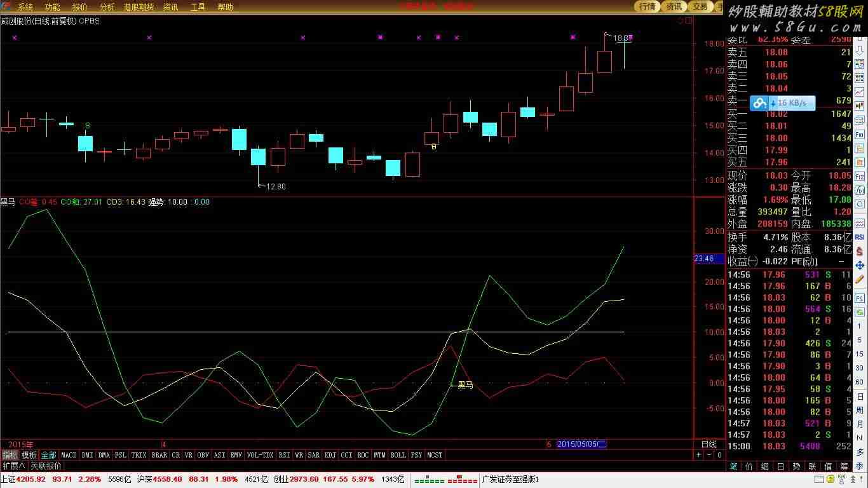868x488 pixels.
Task: Click the 30-minute period sidebar button
Action: pyautogui.click(x=859, y=368)
